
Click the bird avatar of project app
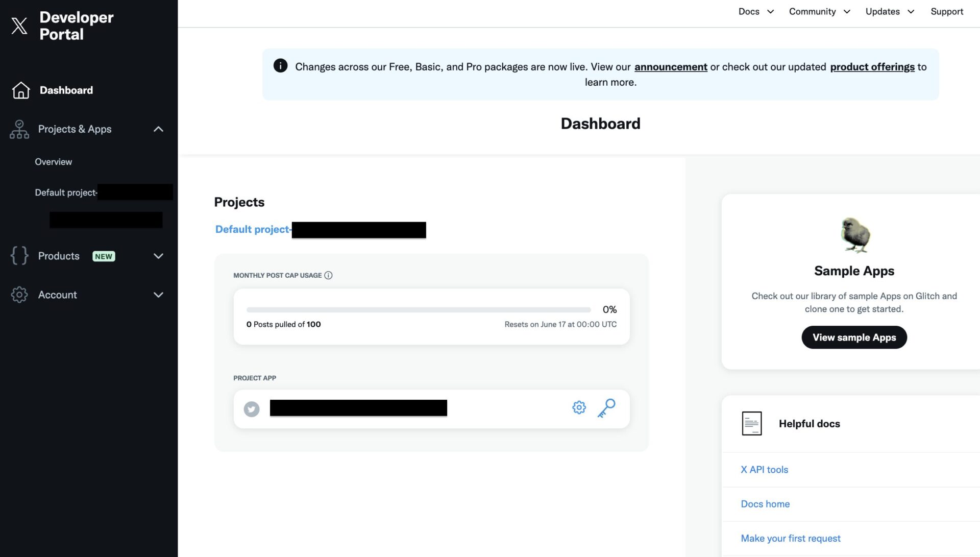(x=251, y=409)
